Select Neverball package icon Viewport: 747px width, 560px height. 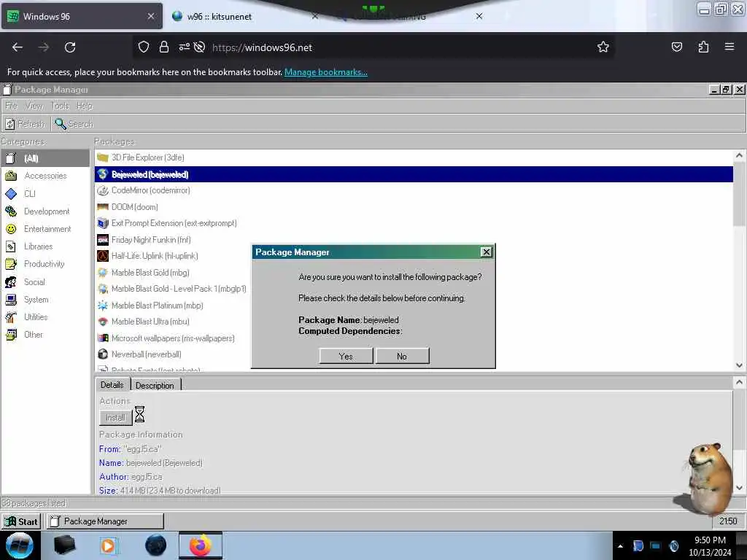pos(103,354)
